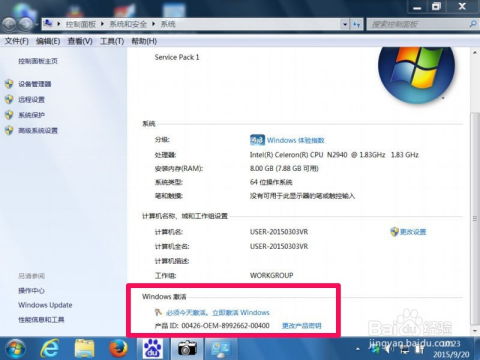Open the 文件(F) menu
The image size is (480, 360).
coord(17,41)
